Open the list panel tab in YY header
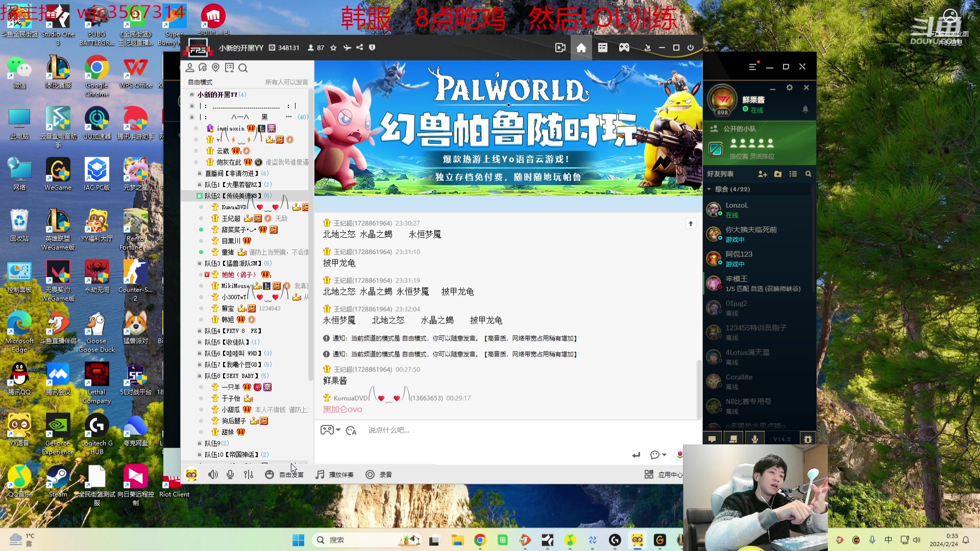 [603, 47]
